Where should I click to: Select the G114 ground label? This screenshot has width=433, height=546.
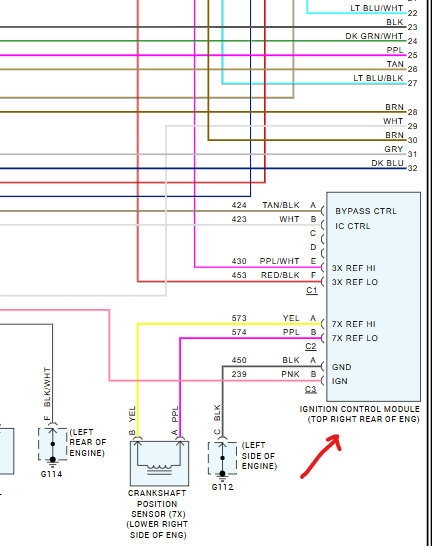51,474
